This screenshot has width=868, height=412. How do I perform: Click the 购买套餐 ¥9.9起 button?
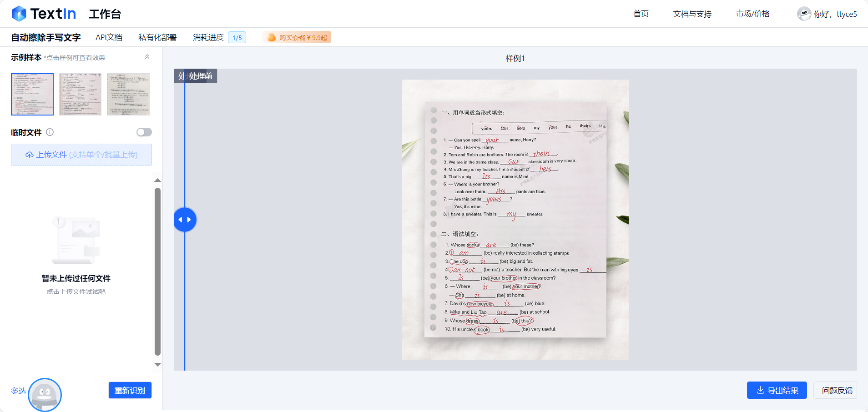point(297,37)
